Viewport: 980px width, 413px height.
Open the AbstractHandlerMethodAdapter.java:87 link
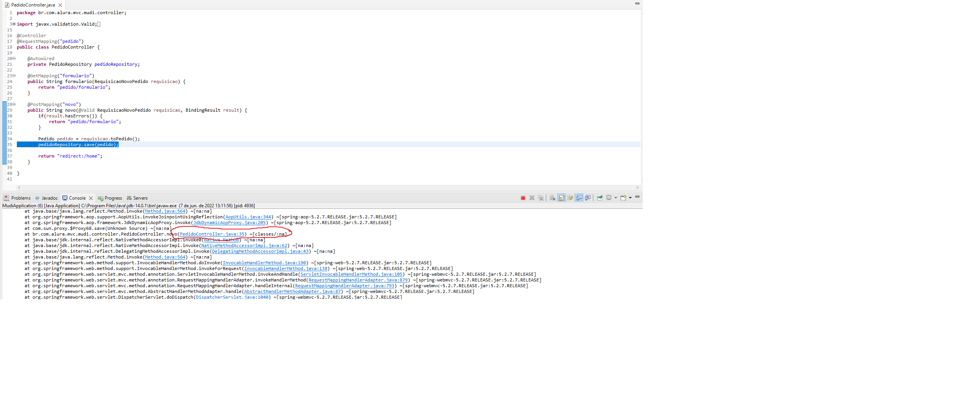(292, 291)
